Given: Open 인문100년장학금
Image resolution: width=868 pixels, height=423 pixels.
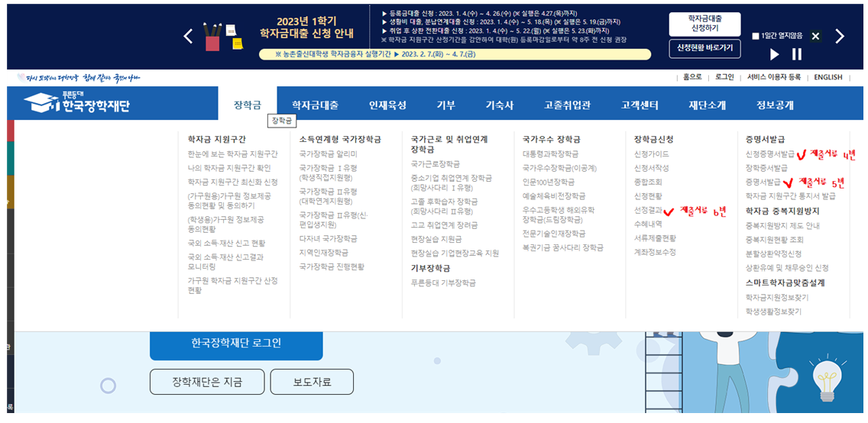Looking at the screenshot, I should pyautogui.click(x=549, y=182).
